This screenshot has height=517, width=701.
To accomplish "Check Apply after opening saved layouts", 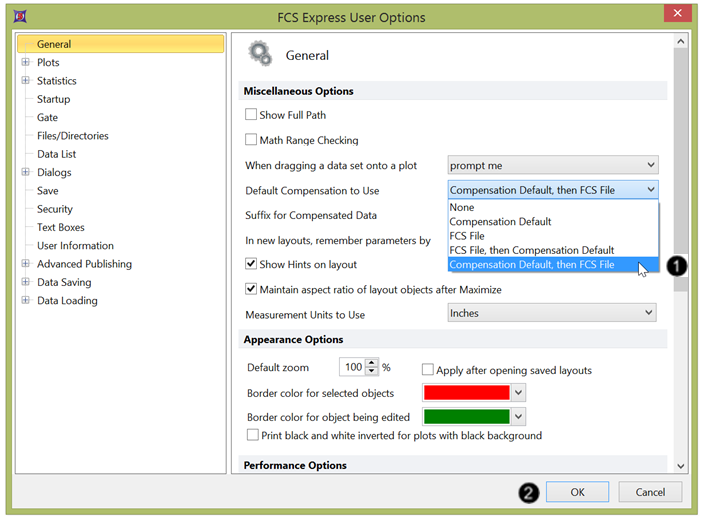I will click(427, 369).
